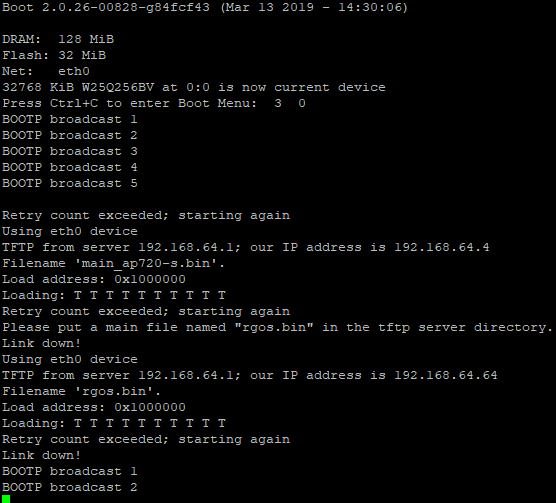The height and width of the screenshot is (503, 556).
Task: Click the W25Q256BV current device line
Action: (194, 87)
